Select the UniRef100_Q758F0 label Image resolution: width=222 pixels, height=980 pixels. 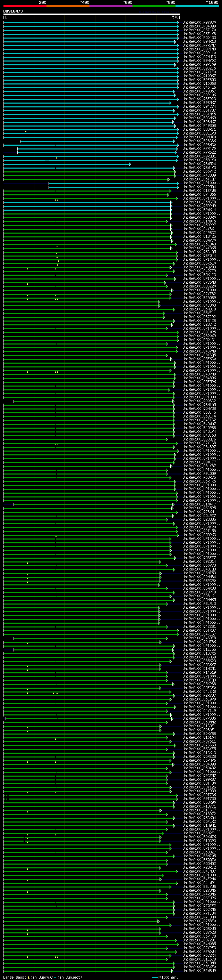point(199,921)
